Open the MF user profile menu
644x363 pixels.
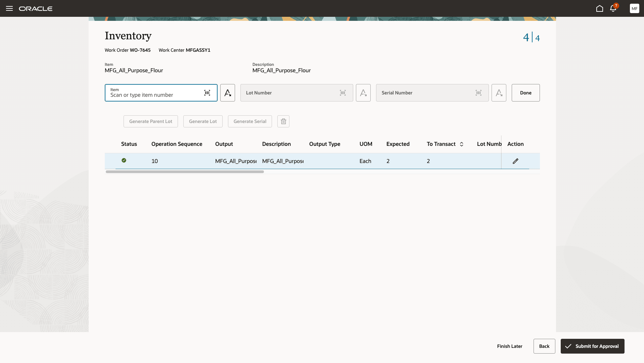[x=634, y=8]
